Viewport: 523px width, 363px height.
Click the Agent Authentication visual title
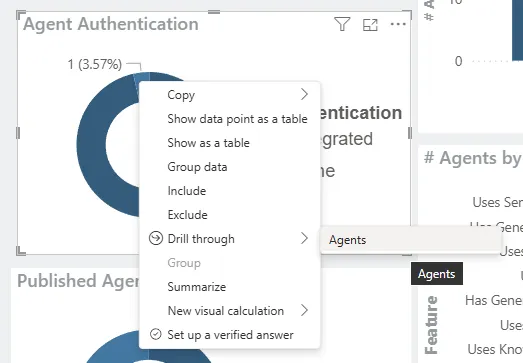[111, 24]
